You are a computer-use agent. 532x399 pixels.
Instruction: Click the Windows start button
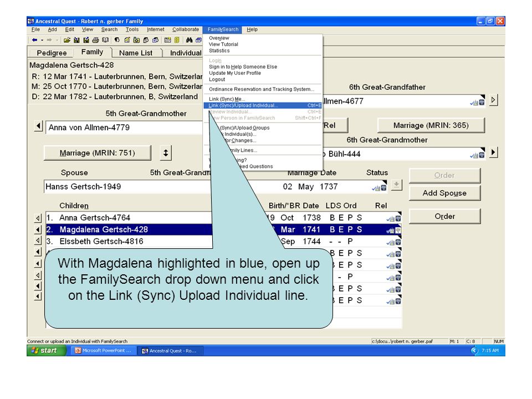(x=47, y=350)
